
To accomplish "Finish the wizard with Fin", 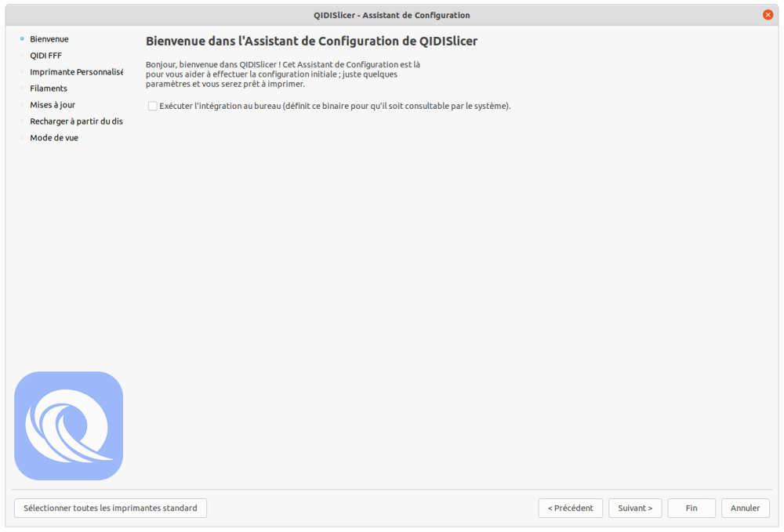I will pyautogui.click(x=691, y=508).
